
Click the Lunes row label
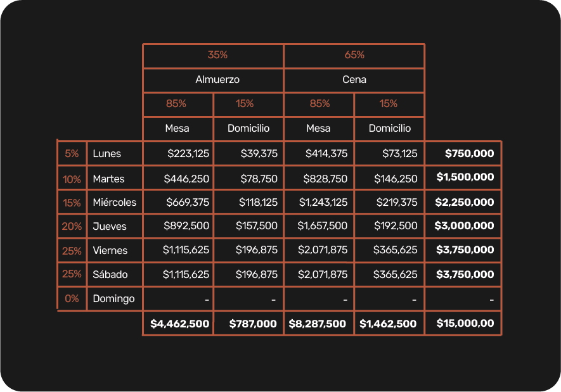[106, 153]
